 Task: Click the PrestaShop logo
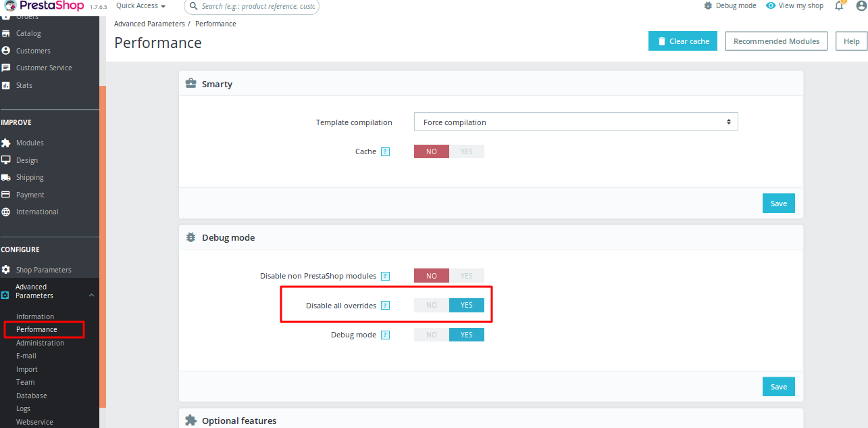[44, 6]
